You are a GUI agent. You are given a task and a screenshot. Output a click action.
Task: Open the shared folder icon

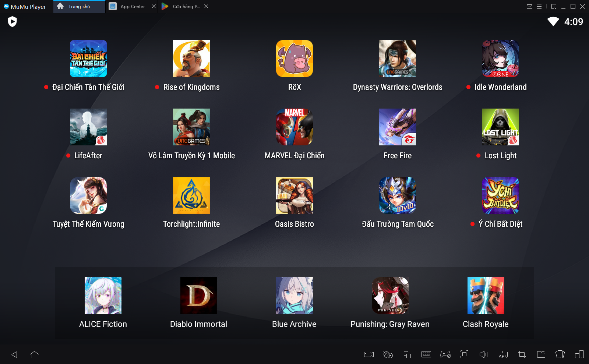(x=541, y=354)
